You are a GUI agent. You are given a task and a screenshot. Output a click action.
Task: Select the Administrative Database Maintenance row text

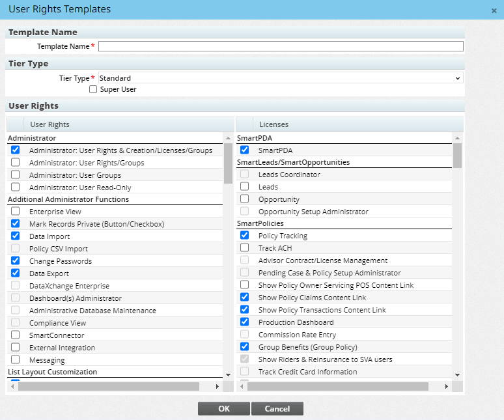(92, 311)
